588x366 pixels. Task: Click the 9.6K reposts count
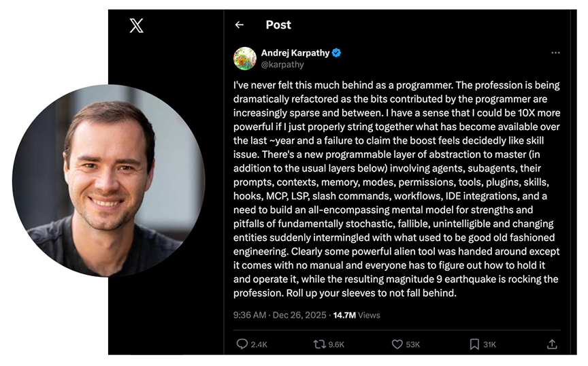tap(336, 345)
